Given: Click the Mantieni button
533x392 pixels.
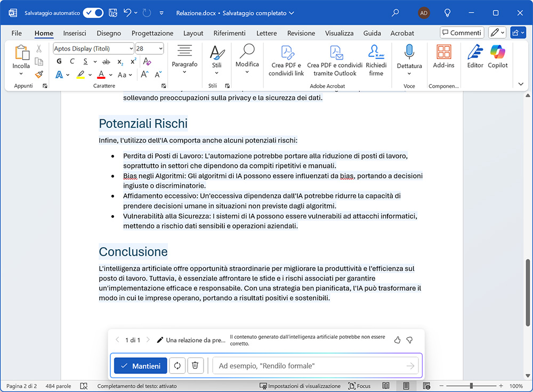Looking at the screenshot, I should tap(141, 366).
